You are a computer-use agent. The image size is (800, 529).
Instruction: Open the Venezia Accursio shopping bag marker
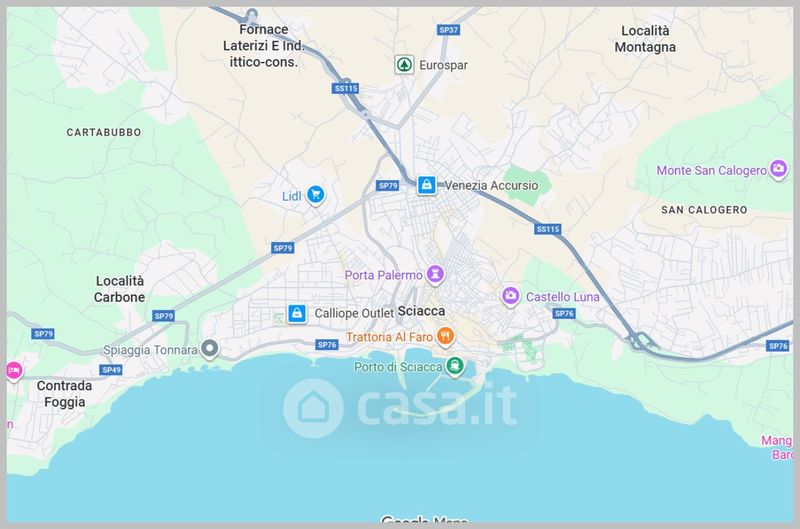pyautogui.click(x=427, y=185)
